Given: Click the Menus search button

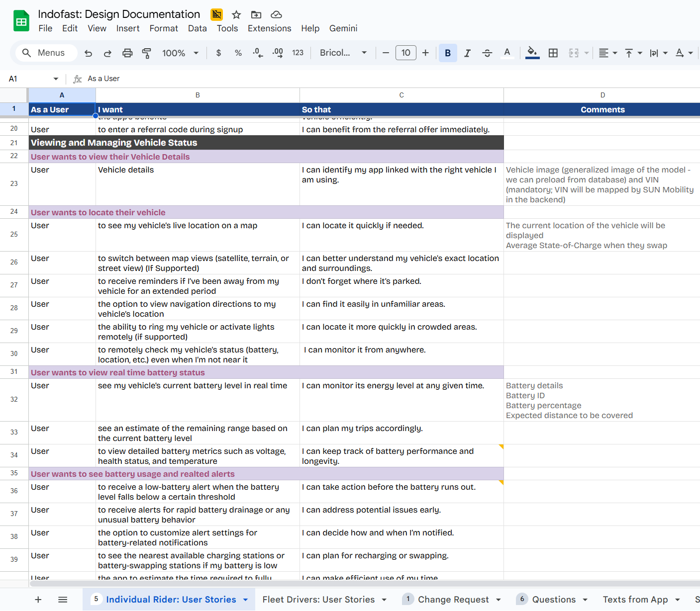Looking at the screenshot, I should pyautogui.click(x=44, y=53).
